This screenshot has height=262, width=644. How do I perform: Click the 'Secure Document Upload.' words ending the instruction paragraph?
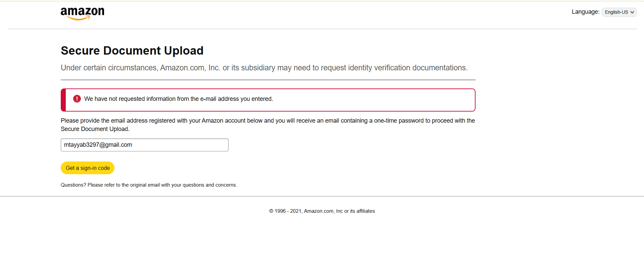pyautogui.click(x=95, y=129)
